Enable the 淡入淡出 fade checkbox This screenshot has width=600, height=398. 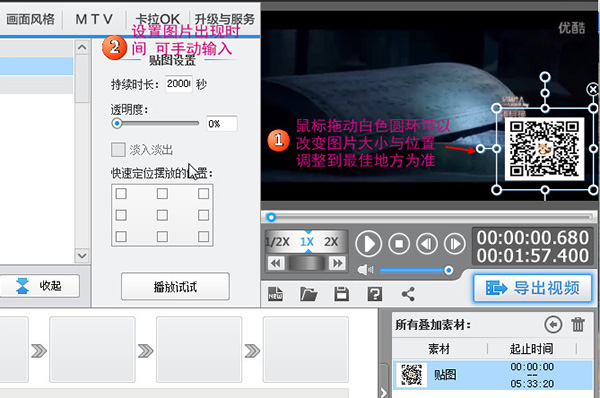pos(118,150)
